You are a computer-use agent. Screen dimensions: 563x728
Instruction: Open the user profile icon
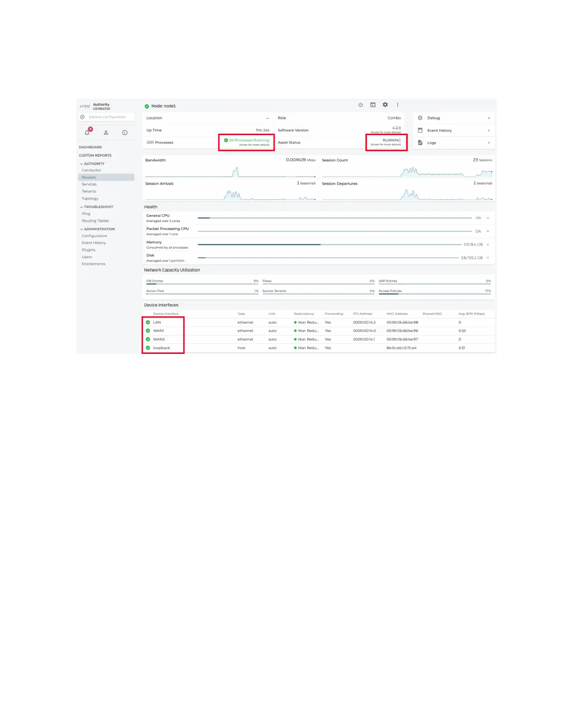[106, 132]
